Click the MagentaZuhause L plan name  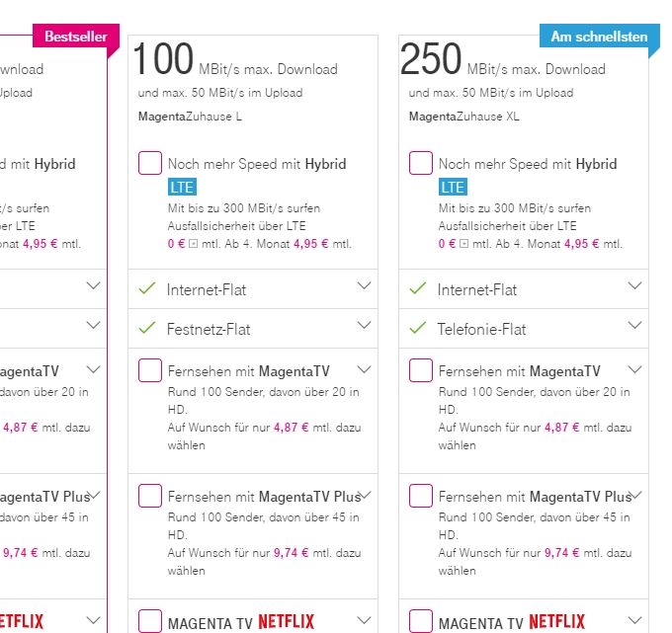point(190,117)
